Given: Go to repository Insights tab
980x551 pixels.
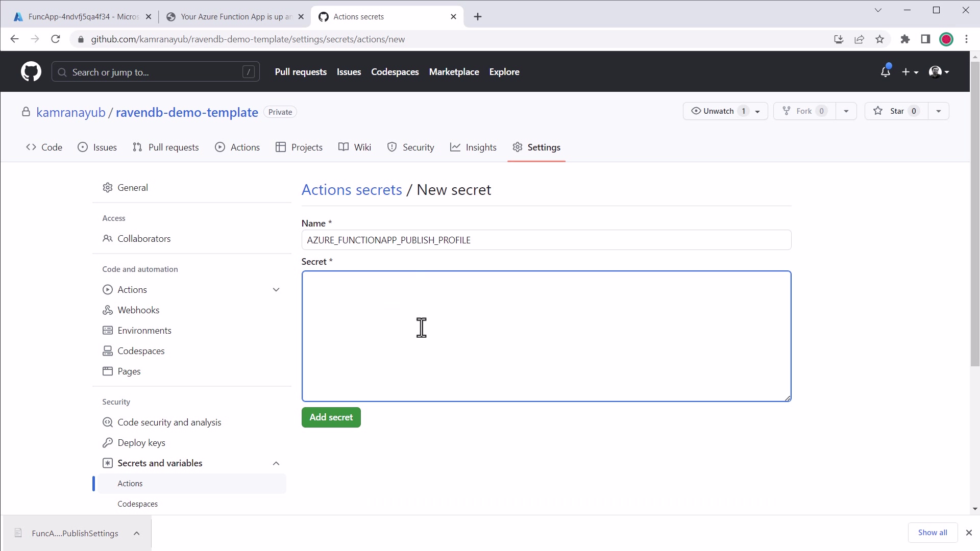Looking at the screenshot, I should pyautogui.click(x=473, y=147).
